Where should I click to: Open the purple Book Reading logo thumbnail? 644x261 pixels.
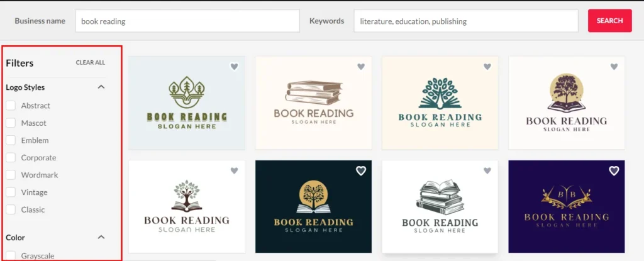pyautogui.click(x=567, y=206)
